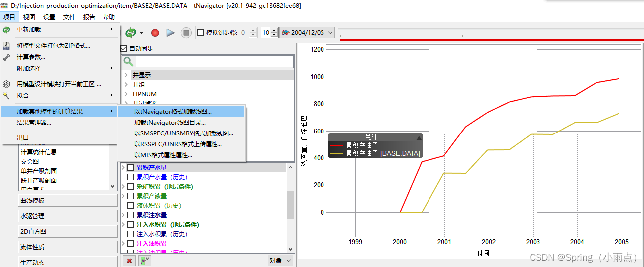The height and width of the screenshot is (267, 644).
Task: Select 以MIS格式属性属性 submenu item
Action: coord(182,155)
